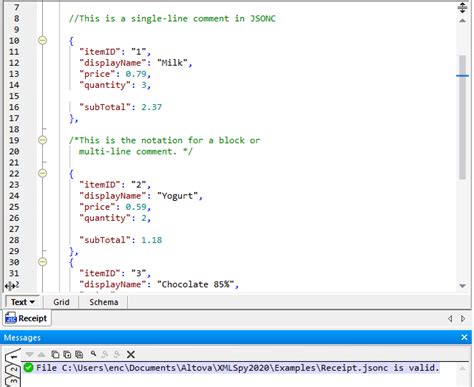Click the green valid checkmark icon
Viewport: 474px width, 387px height.
(29, 368)
